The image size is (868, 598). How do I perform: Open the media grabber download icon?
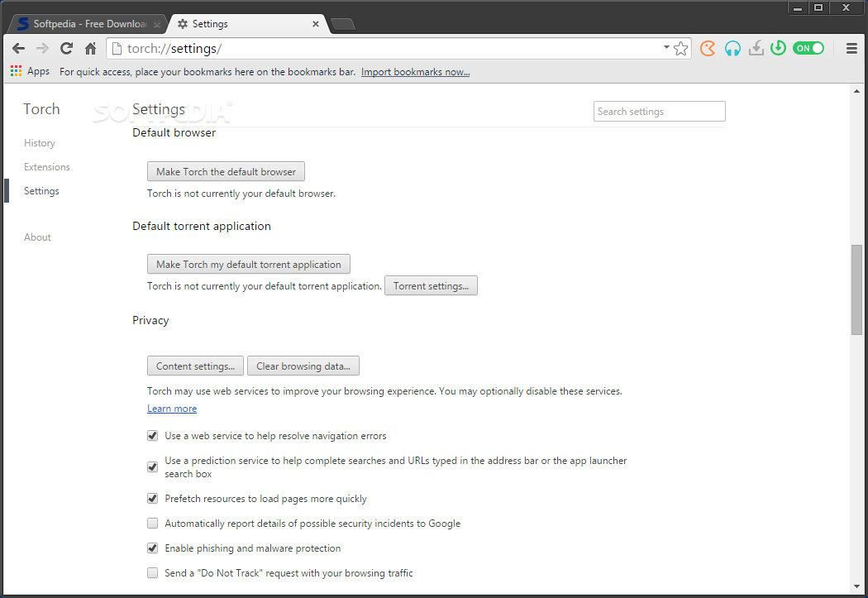pyautogui.click(x=756, y=49)
